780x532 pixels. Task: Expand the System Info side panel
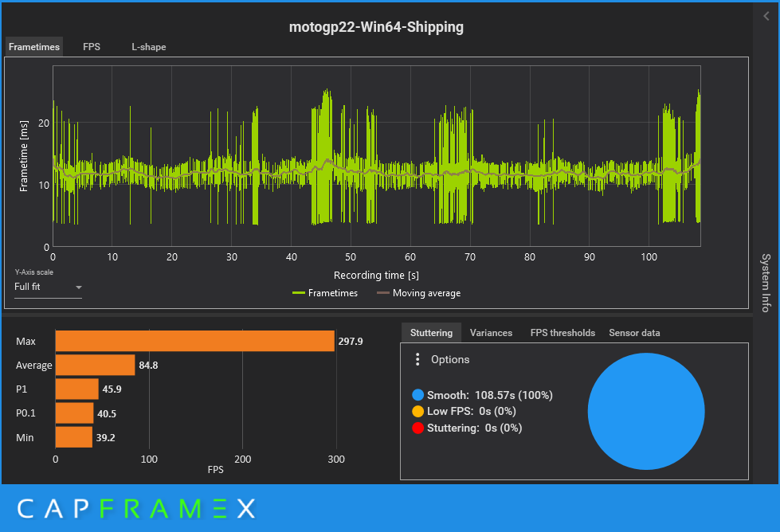tap(766, 283)
